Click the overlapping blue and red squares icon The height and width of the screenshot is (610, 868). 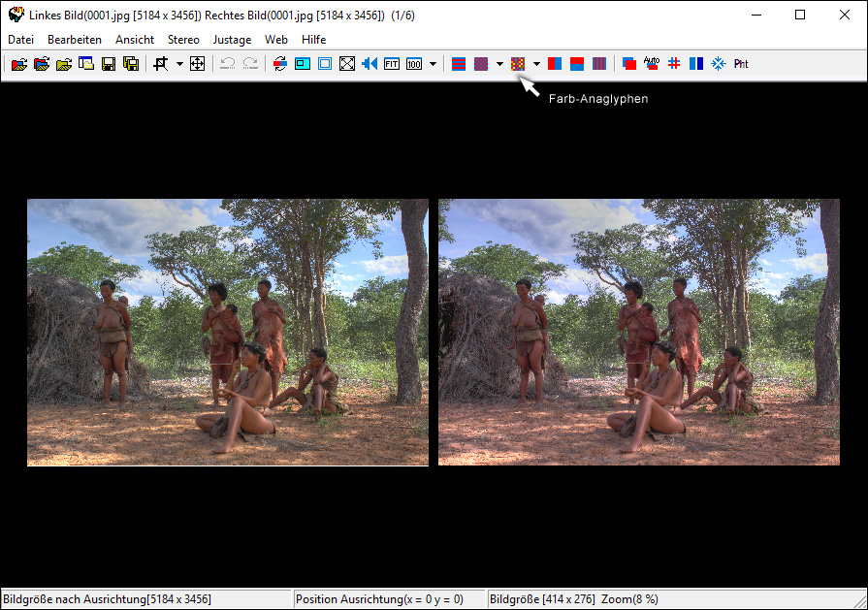coord(629,64)
